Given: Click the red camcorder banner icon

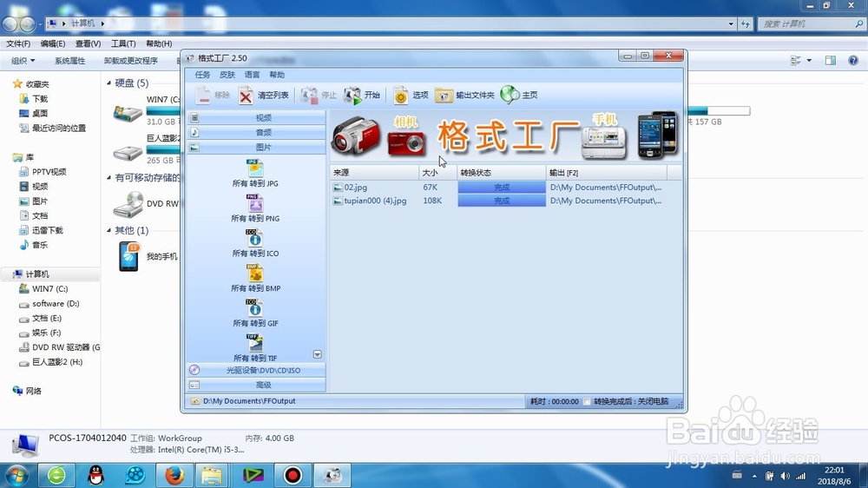Looking at the screenshot, I should pos(357,135).
